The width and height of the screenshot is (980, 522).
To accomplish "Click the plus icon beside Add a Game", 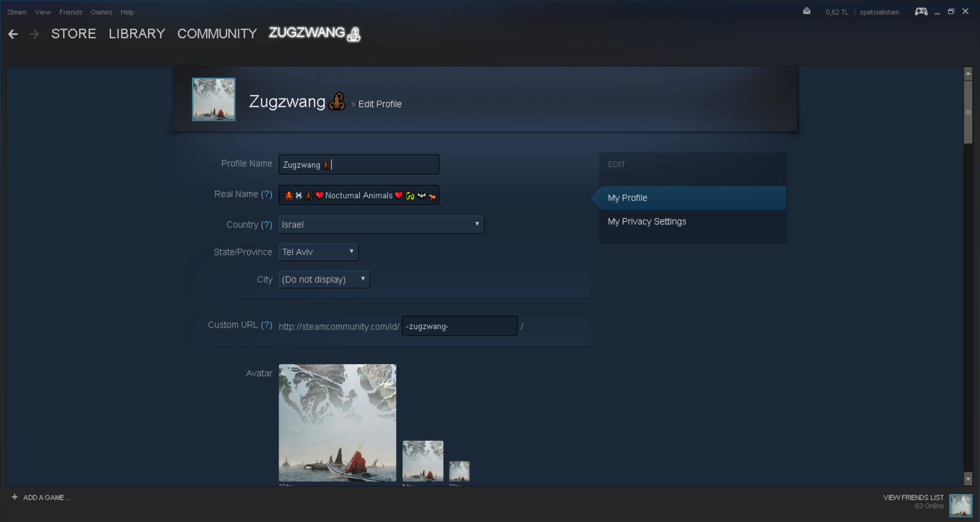I will tap(14, 497).
